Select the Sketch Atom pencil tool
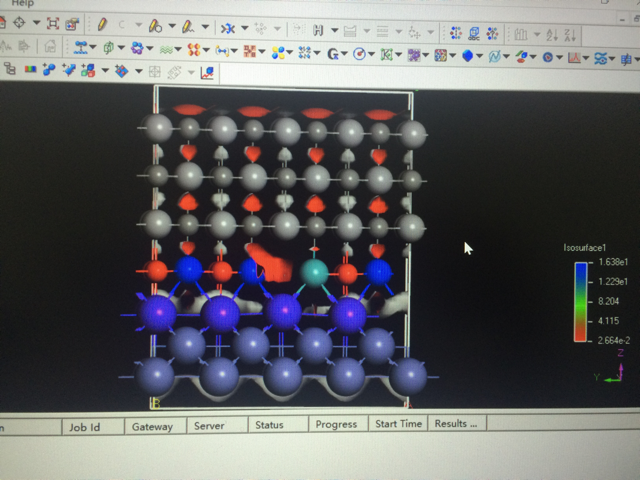Image resolution: width=640 pixels, height=480 pixels. [x=102, y=24]
